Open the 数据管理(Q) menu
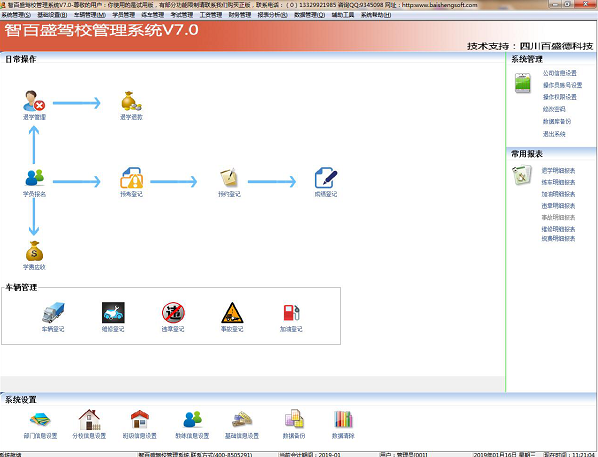598x457 pixels. (310, 15)
